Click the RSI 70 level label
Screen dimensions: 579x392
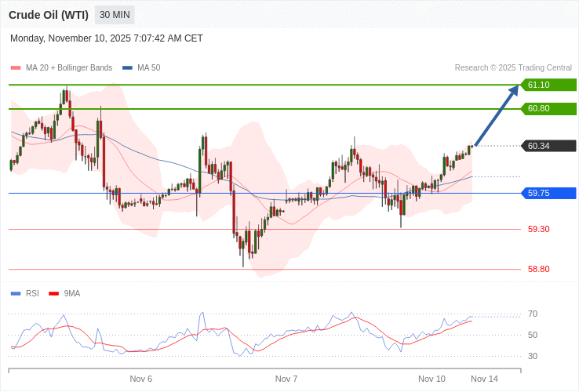[x=533, y=314]
